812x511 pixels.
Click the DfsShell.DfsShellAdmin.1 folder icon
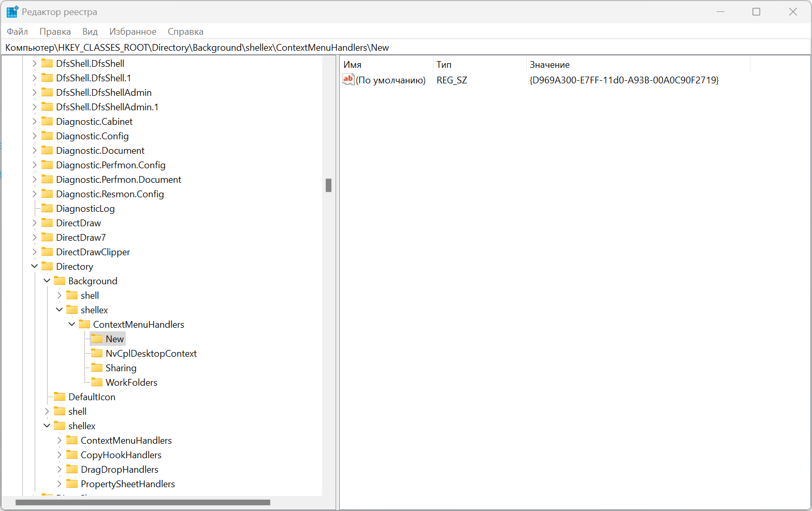(47, 107)
